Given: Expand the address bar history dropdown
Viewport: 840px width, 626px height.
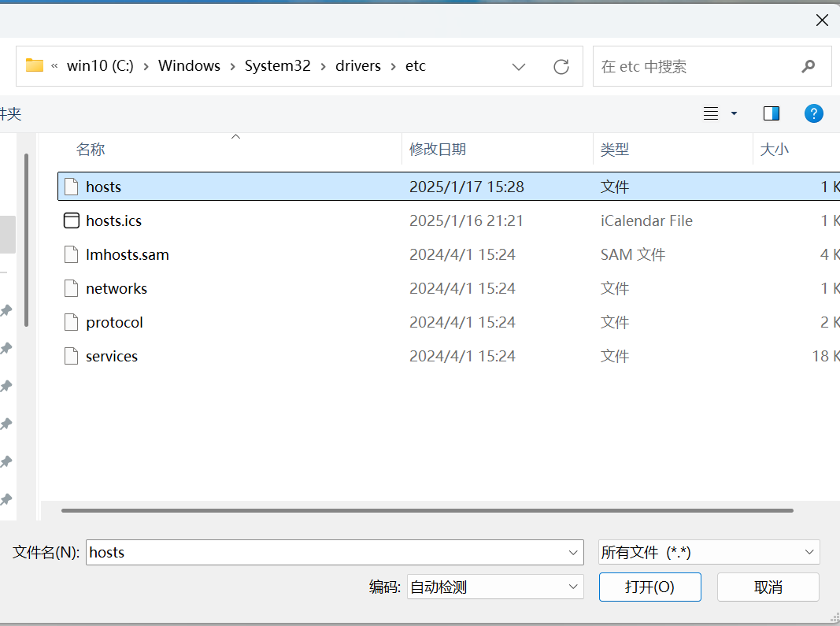Looking at the screenshot, I should tap(519, 67).
